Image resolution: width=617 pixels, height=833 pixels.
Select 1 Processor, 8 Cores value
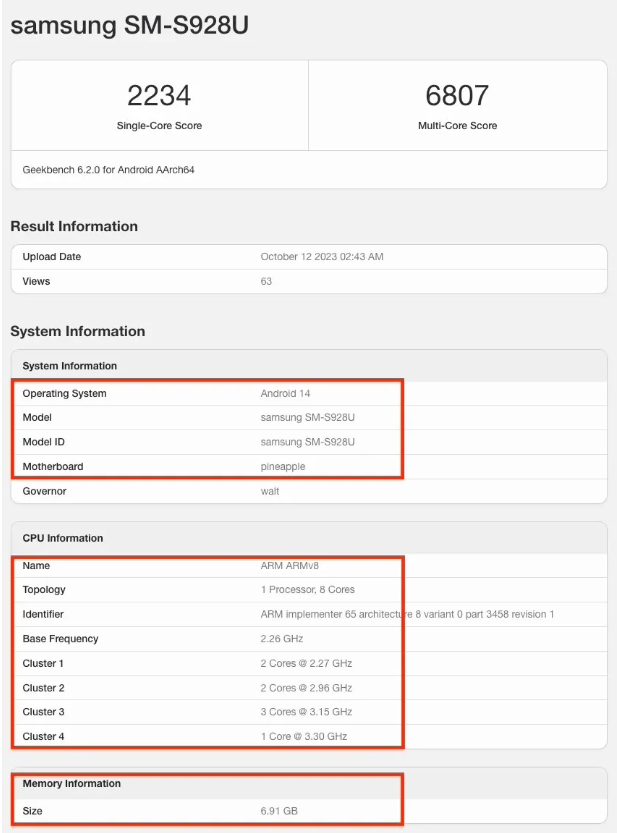coord(308,590)
